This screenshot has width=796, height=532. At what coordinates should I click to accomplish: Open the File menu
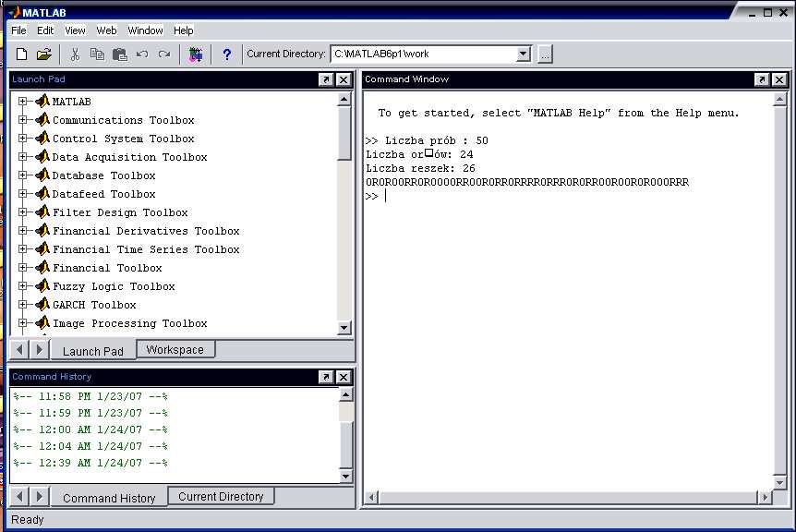point(18,30)
